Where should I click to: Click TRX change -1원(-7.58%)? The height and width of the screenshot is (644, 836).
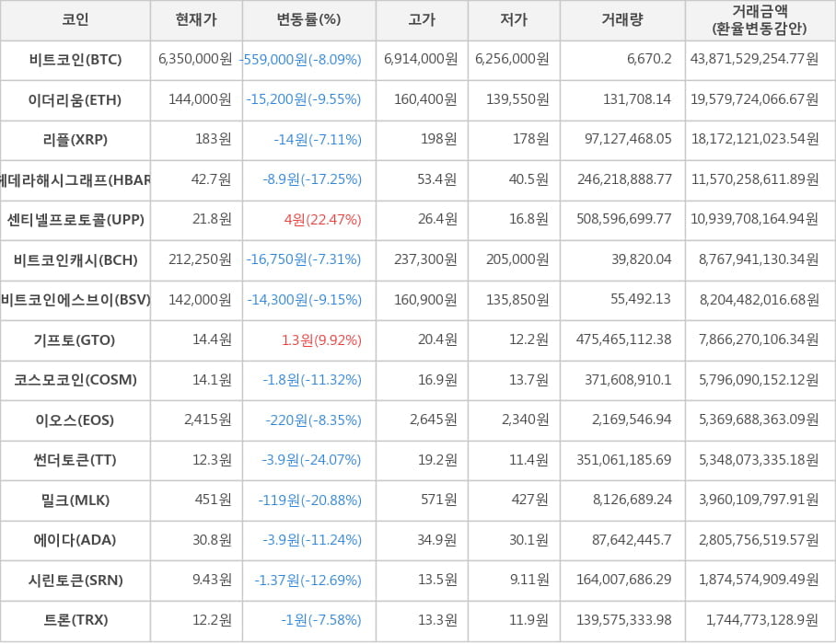pos(321,620)
